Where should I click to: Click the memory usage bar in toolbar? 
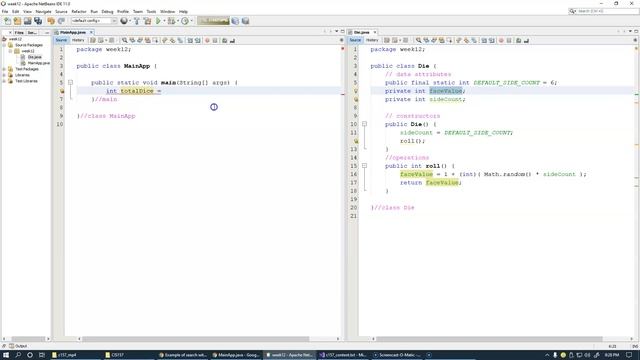click(213, 21)
